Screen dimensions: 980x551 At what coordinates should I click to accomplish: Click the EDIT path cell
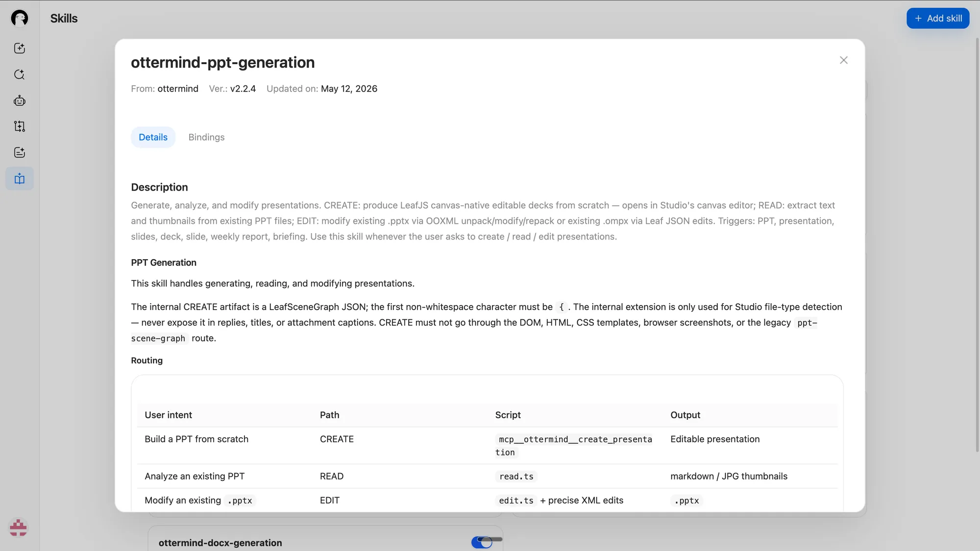click(x=330, y=501)
